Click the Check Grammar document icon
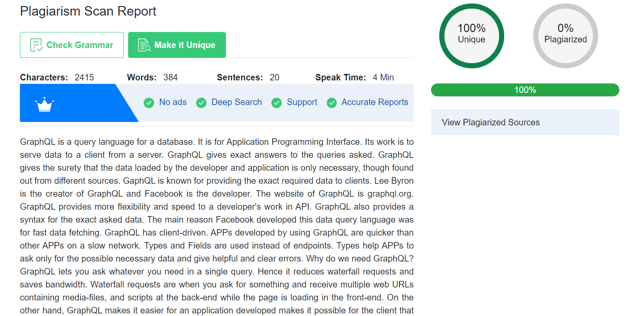This screenshot has width=644, height=316. (36, 45)
